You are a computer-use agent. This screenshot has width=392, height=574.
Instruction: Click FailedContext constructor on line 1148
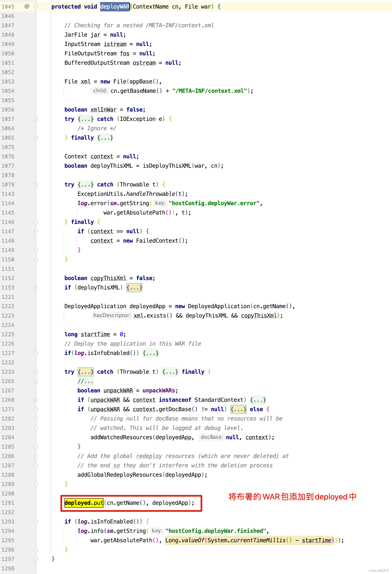coord(157,241)
